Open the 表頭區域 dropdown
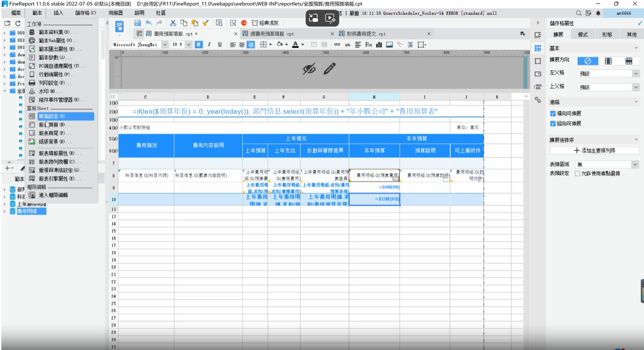Image resolution: width=644 pixels, height=350 pixels. pos(607,164)
